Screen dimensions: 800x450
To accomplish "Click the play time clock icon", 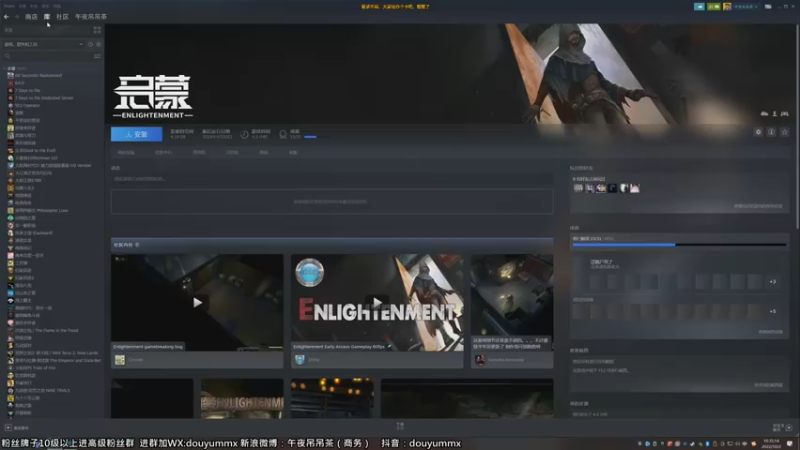I will [244, 134].
